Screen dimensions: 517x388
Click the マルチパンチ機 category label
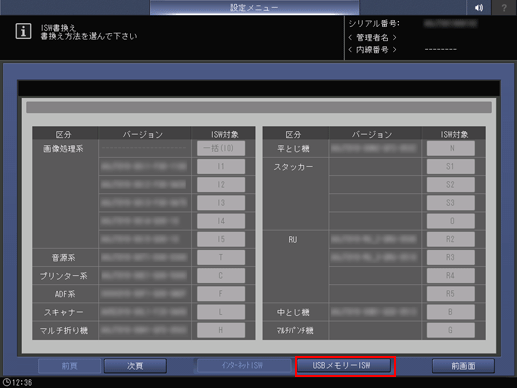click(x=295, y=330)
